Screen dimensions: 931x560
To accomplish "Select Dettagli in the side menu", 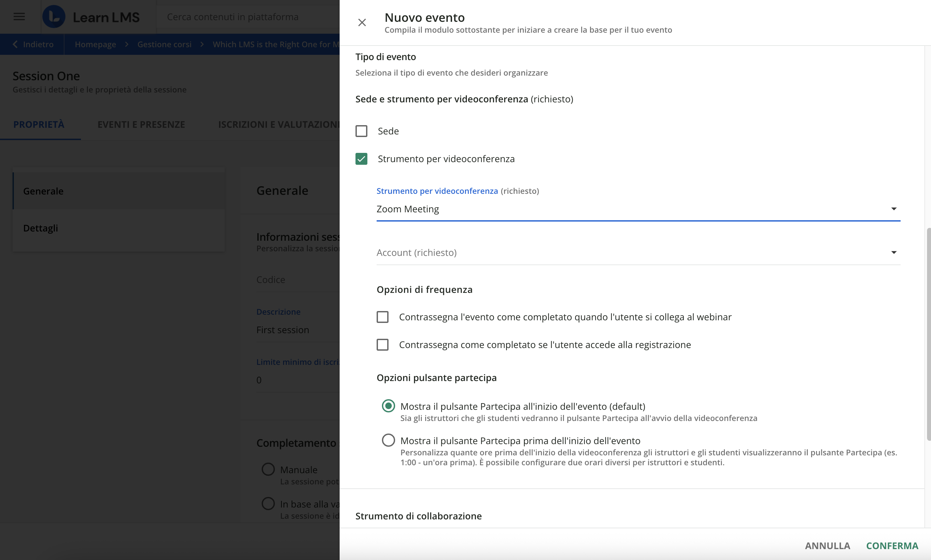I will 119,228.
